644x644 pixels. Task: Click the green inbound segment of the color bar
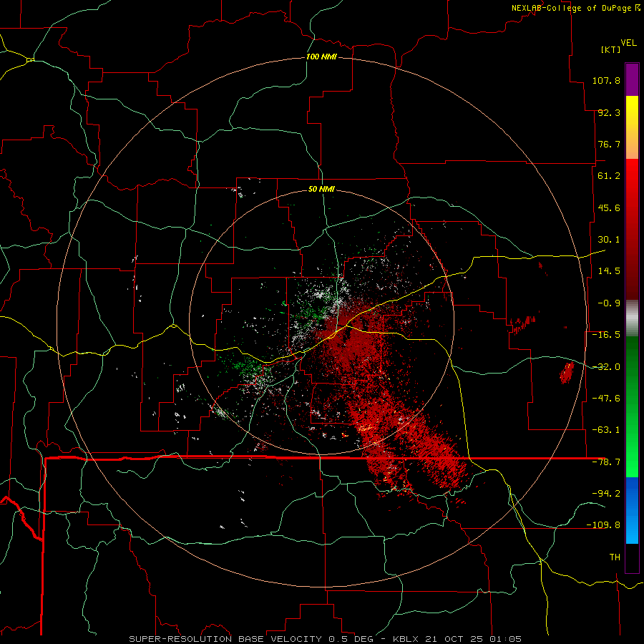click(632, 406)
